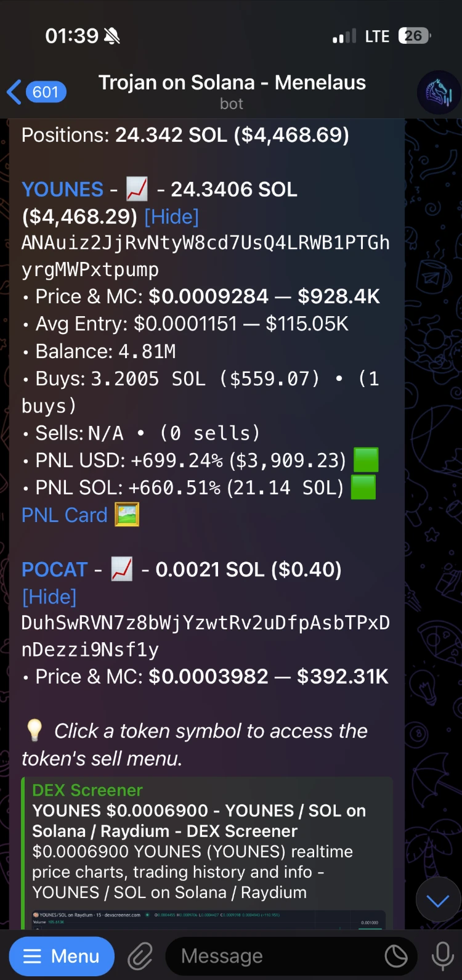Tap the paperclip attachment icon
The width and height of the screenshot is (462, 980).
pyautogui.click(x=140, y=956)
